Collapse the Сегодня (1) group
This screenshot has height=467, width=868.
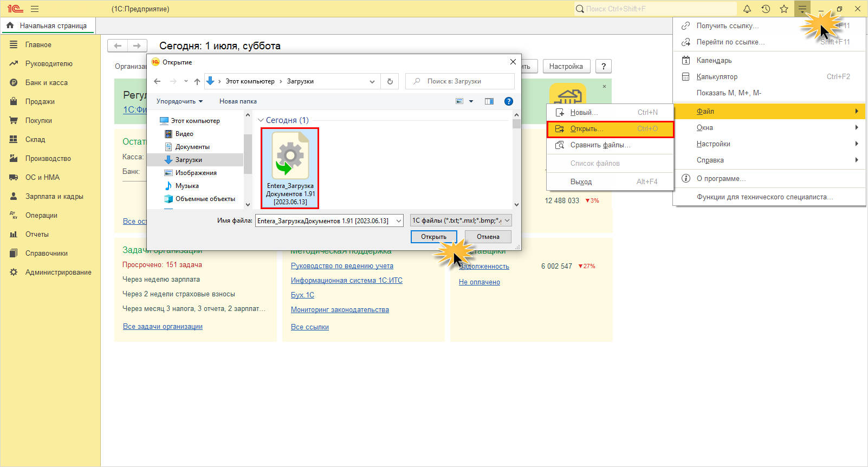click(x=261, y=120)
